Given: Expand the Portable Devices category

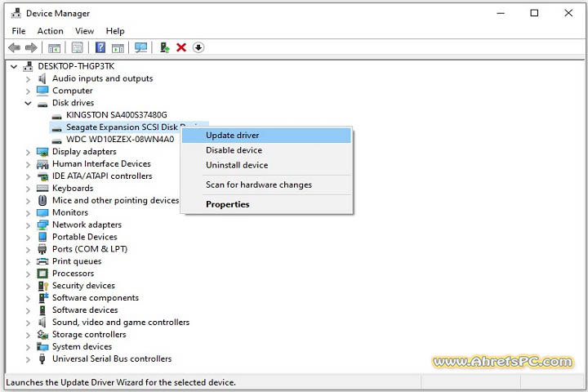Looking at the screenshot, I should (x=28, y=238).
